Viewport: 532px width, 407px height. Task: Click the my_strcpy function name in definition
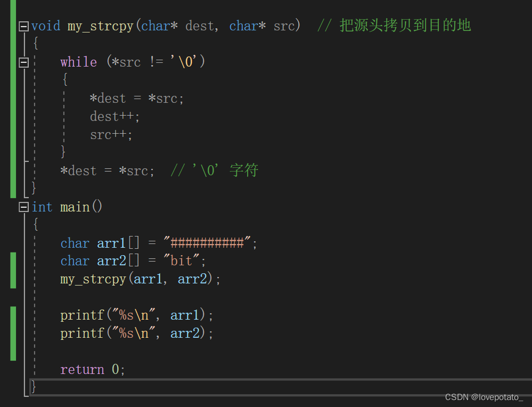[x=101, y=27]
